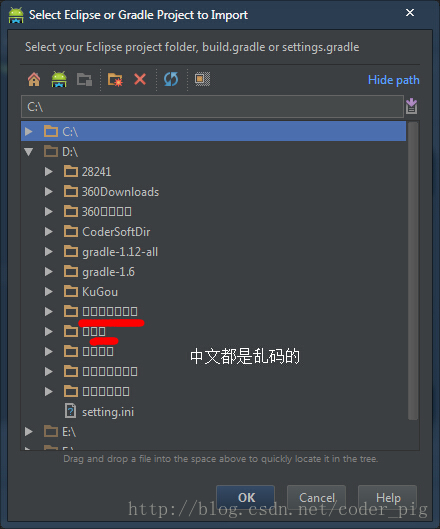Open the path history icon beside field
This screenshot has width=440, height=529.
tap(412, 106)
